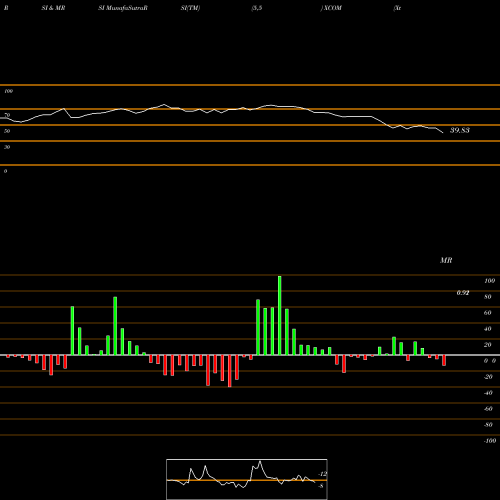This screenshot has width=500, height=500.
Task: Click the end point of the RSI line
Action: click(443, 133)
